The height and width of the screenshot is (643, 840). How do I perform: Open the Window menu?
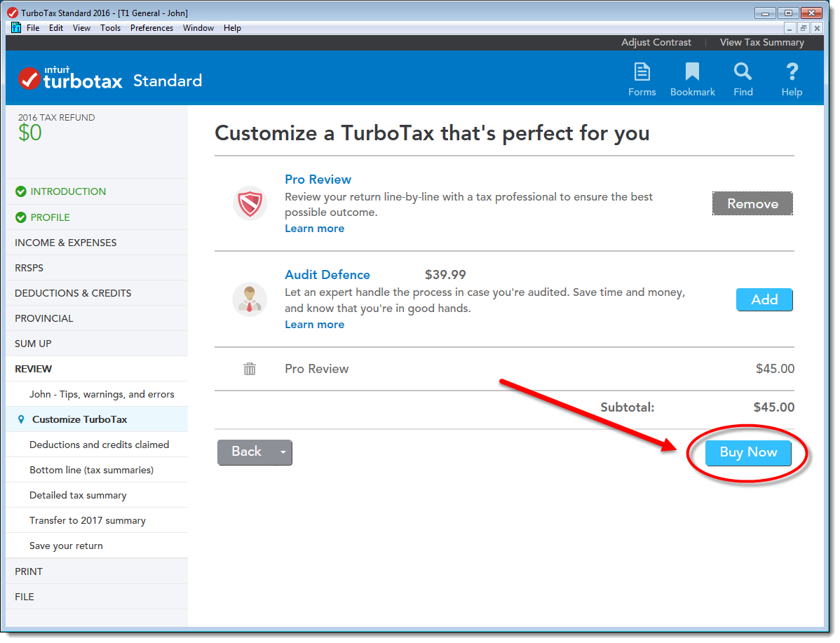tap(199, 28)
